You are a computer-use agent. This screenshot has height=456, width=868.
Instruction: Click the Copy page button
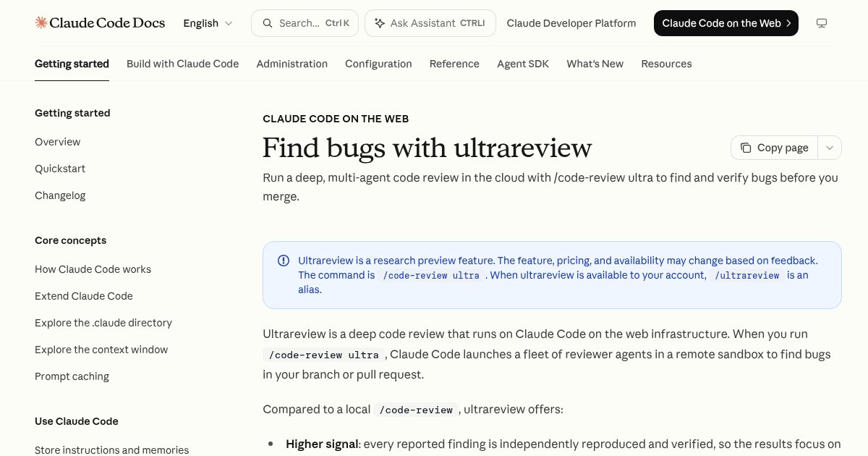point(775,148)
